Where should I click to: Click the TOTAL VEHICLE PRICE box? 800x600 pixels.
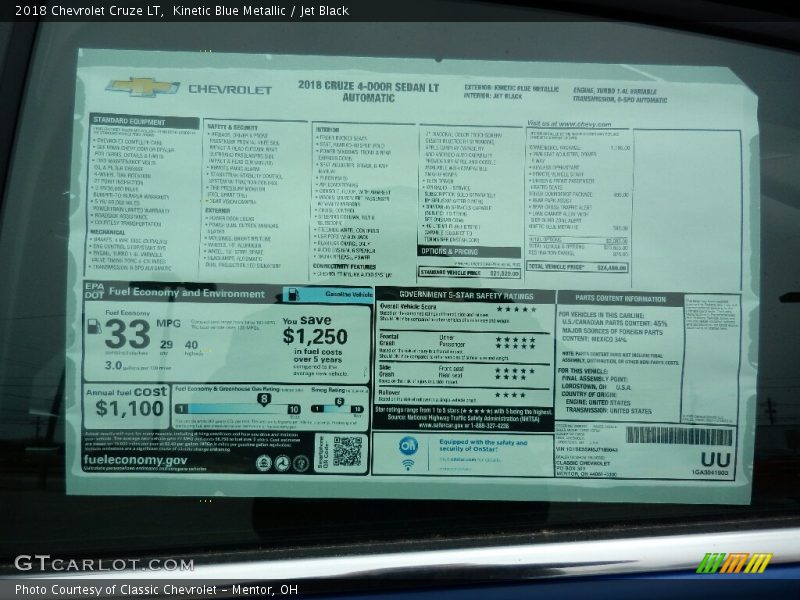pyautogui.click(x=577, y=267)
